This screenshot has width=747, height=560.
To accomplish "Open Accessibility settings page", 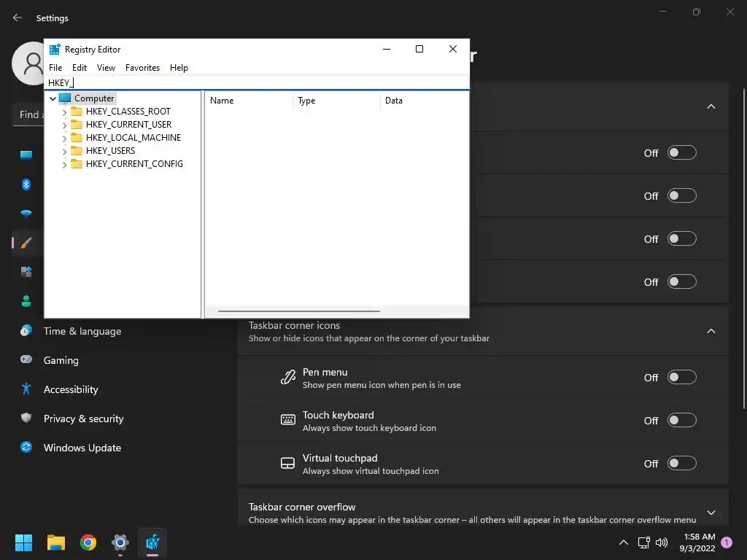I will pos(71,389).
